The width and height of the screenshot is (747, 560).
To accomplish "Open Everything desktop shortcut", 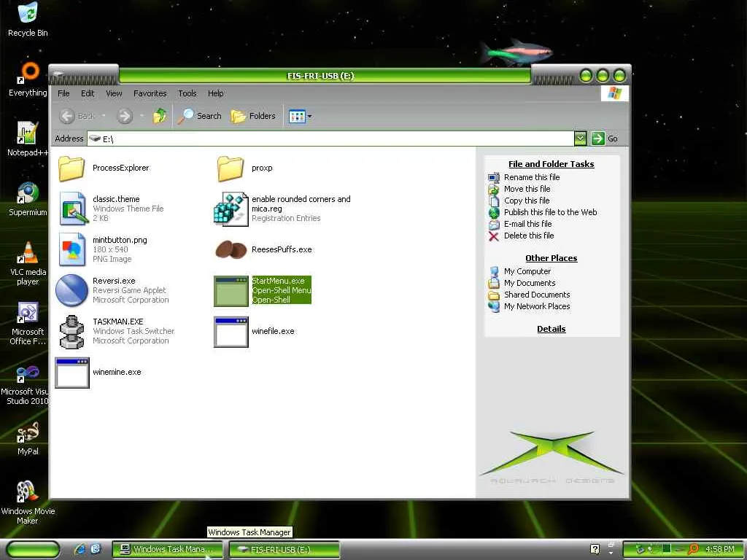I will [x=28, y=79].
